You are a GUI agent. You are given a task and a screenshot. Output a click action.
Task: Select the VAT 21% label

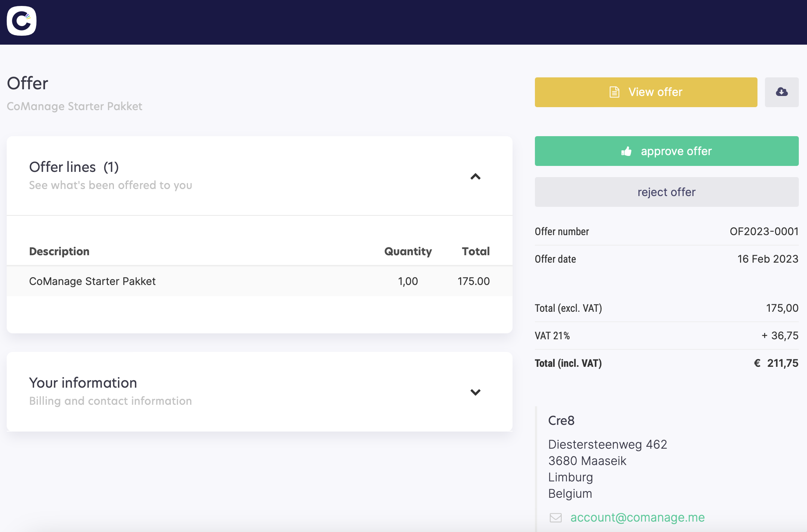(x=552, y=336)
